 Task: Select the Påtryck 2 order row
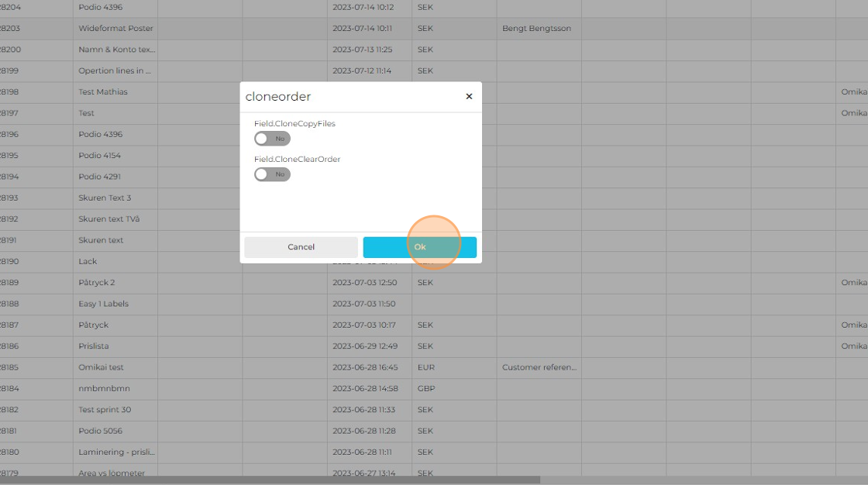coord(97,283)
